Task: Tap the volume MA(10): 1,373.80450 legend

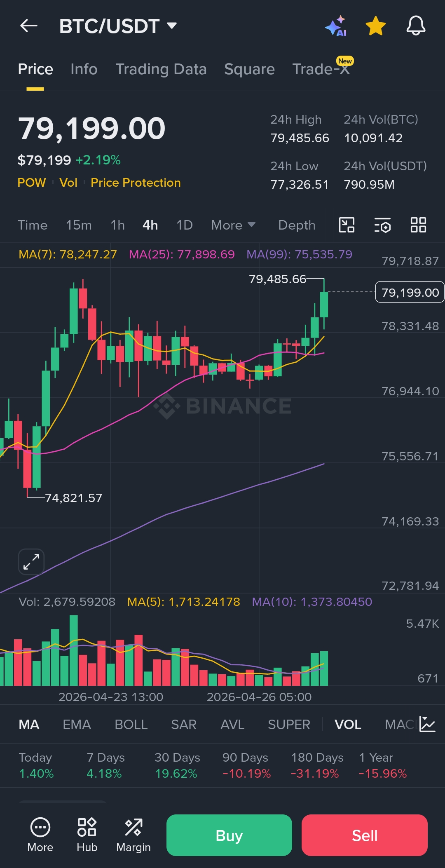Action: tap(312, 602)
